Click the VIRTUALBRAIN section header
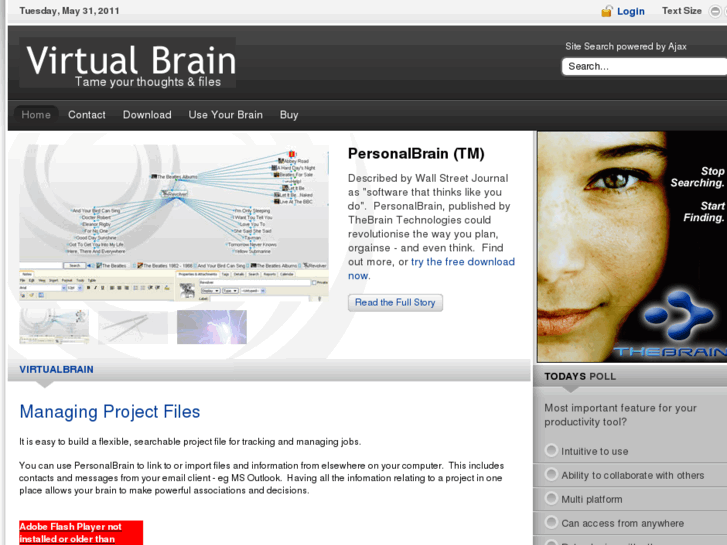The width and height of the screenshot is (727, 545). tap(56, 370)
